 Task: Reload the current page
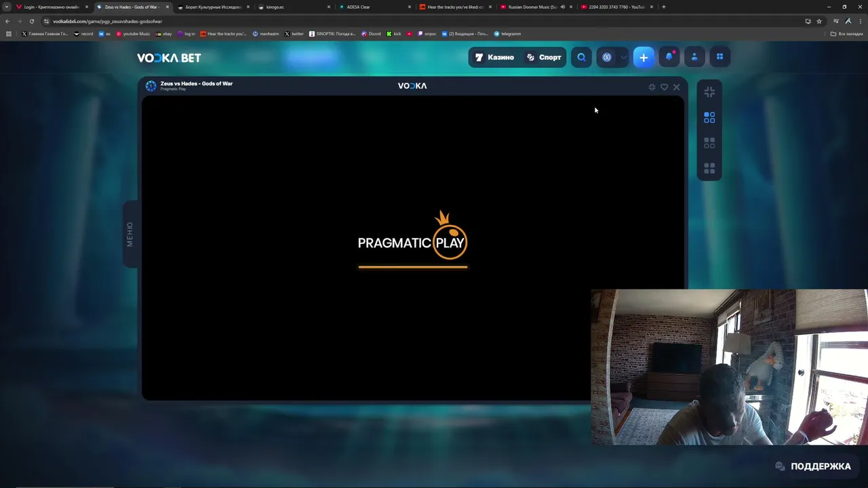pyautogui.click(x=31, y=21)
